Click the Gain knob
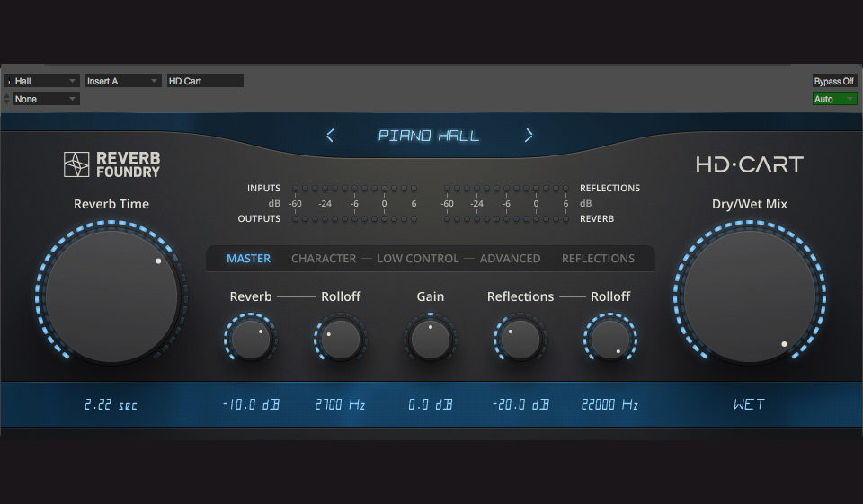Screen dimensions: 863x504 tap(431, 339)
